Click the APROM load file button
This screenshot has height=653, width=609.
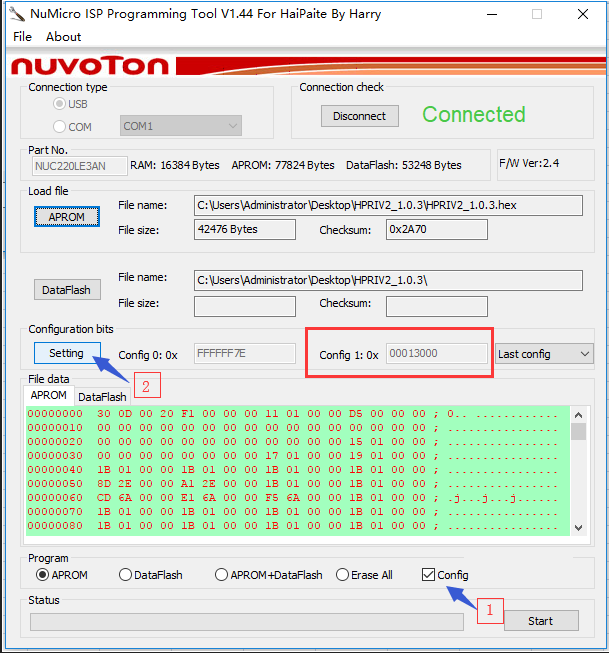(x=67, y=217)
